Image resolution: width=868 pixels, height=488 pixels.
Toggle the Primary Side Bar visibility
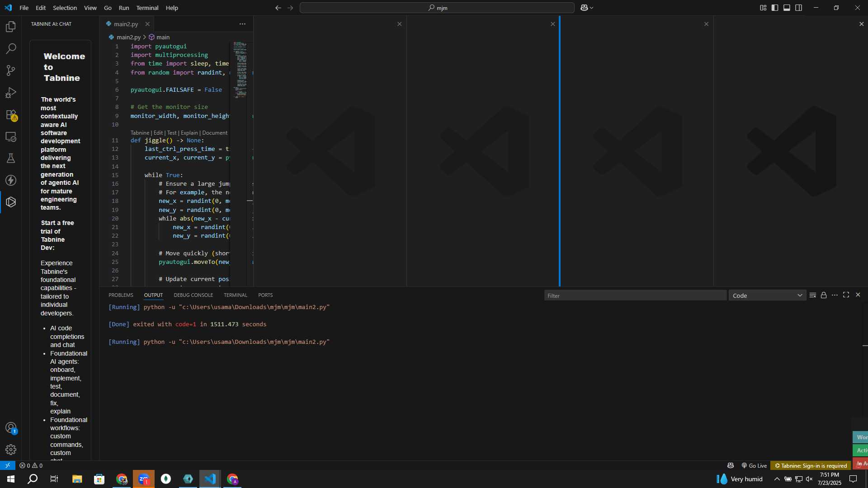pos(775,8)
